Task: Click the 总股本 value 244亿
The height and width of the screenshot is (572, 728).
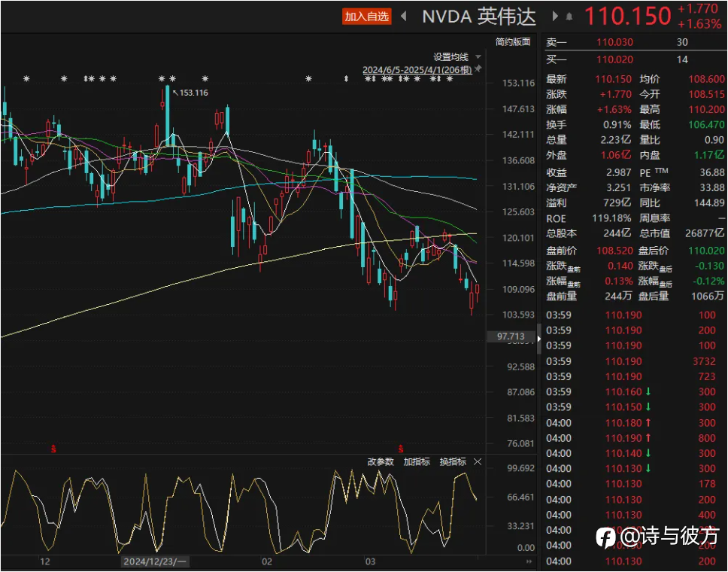Action: (617, 233)
